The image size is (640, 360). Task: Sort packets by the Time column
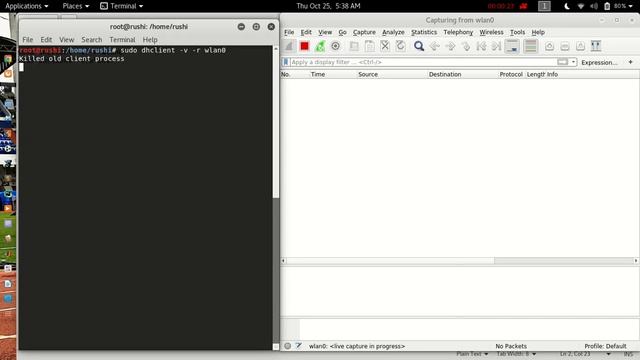[318, 74]
